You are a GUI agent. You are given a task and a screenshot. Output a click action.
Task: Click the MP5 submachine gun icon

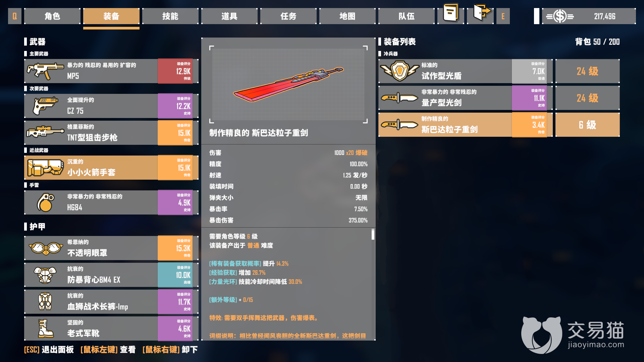(45, 71)
